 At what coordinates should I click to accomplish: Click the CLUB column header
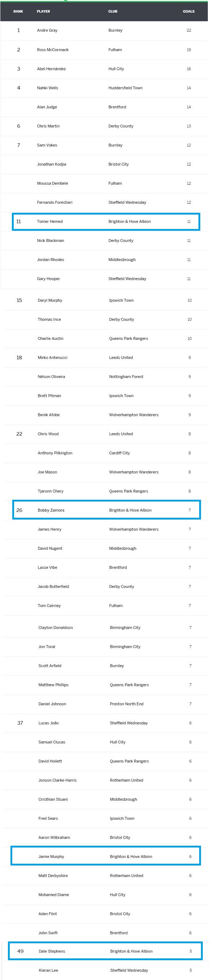point(113,12)
